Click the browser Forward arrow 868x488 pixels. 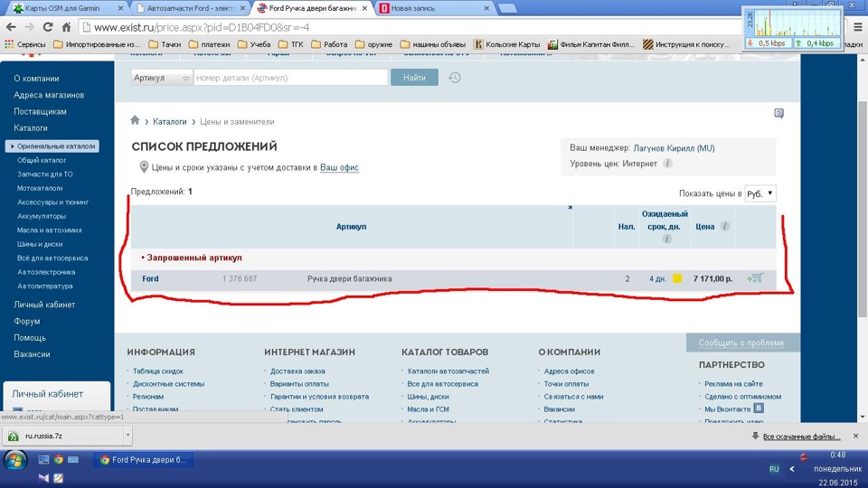[x=29, y=26]
